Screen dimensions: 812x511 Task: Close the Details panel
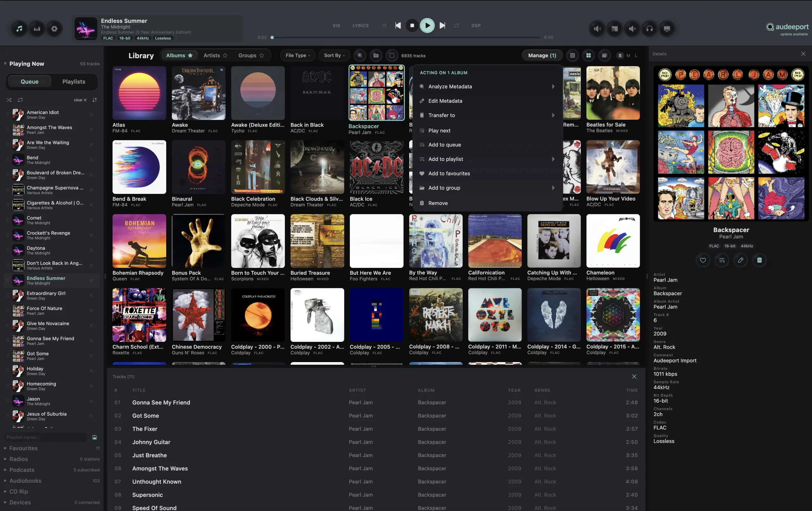[803, 54]
